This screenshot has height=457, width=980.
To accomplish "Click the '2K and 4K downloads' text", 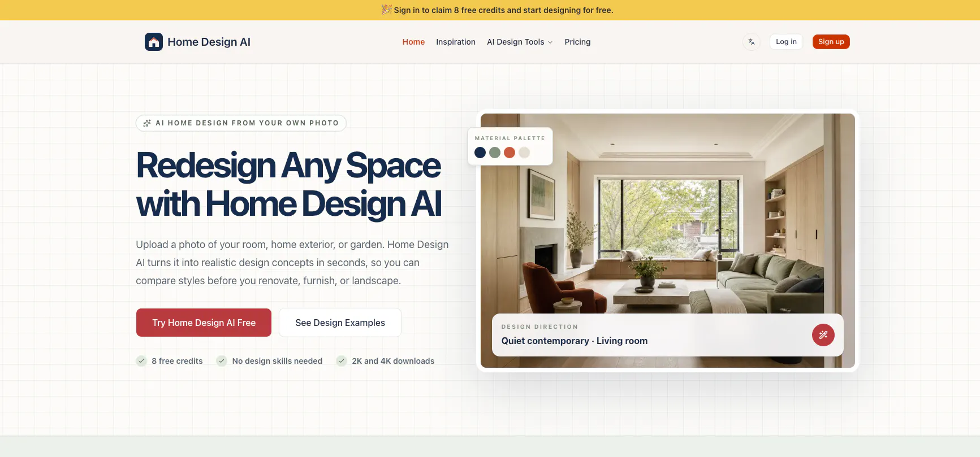I will coord(393,361).
